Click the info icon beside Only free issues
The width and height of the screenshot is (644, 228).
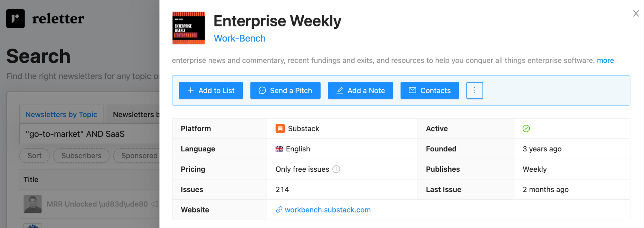336,169
